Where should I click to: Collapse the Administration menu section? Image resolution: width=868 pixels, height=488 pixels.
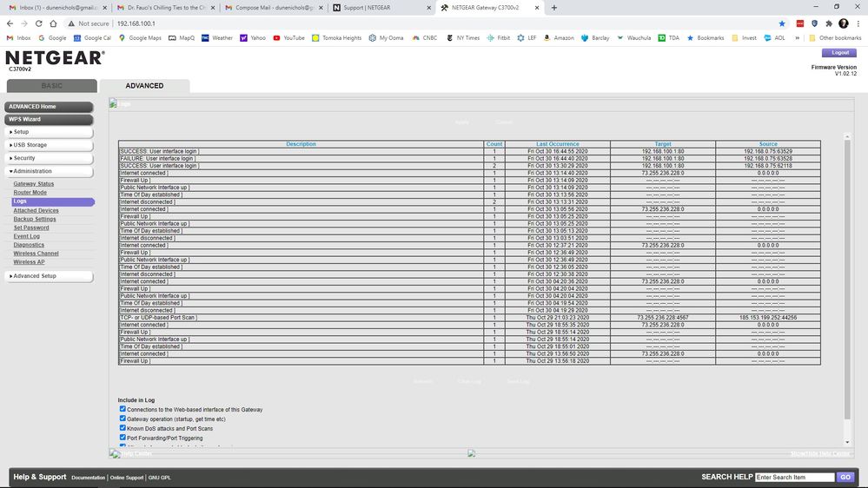point(49,172)
